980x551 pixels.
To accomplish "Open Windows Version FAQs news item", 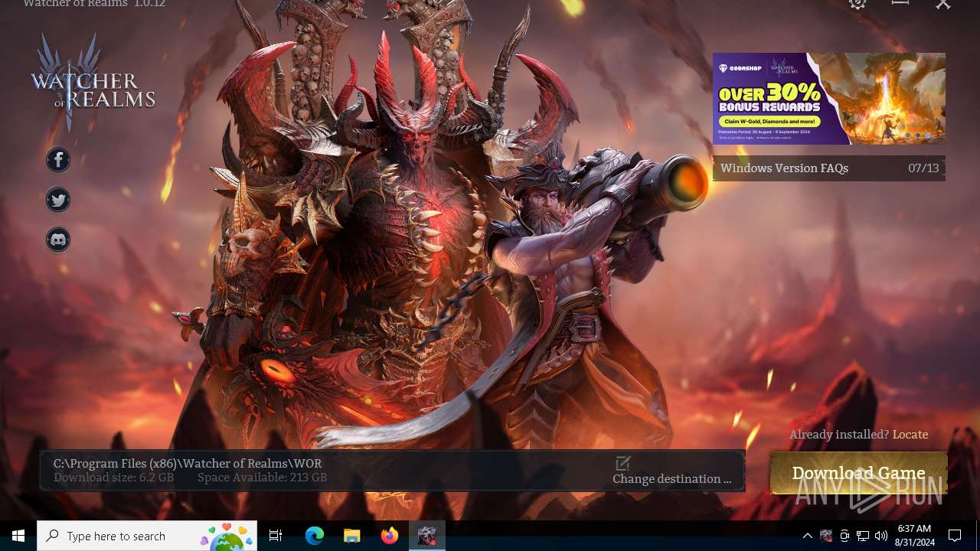I will pyautogui.click(x=829, y=168).
